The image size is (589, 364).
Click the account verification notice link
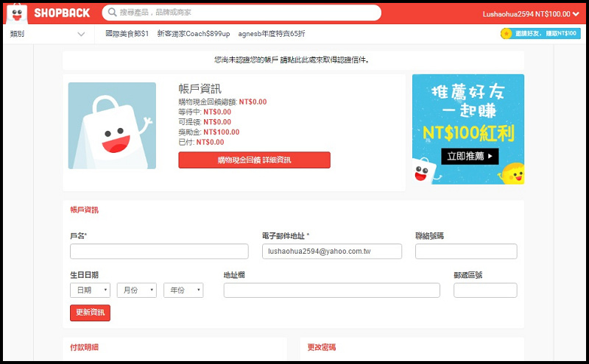pyautogui.click(x=292, y=60)
